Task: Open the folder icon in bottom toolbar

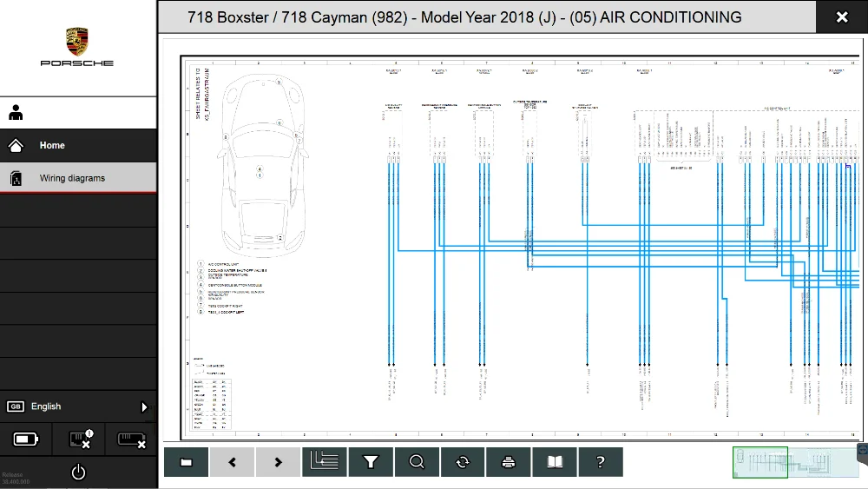Action: pyautogui.click(x=186, y=462)
